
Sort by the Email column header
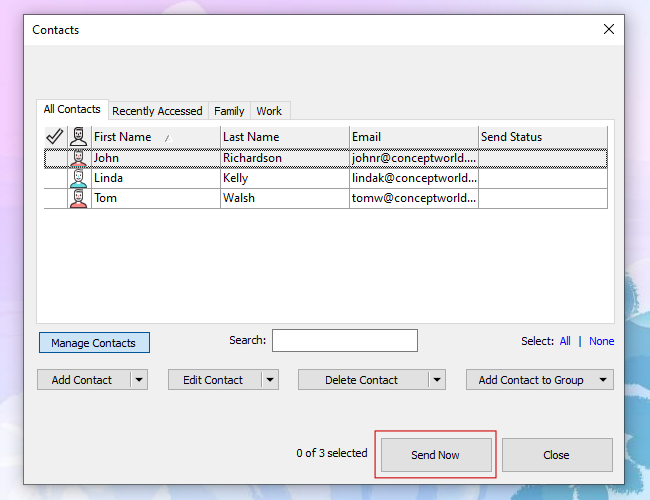414,137
